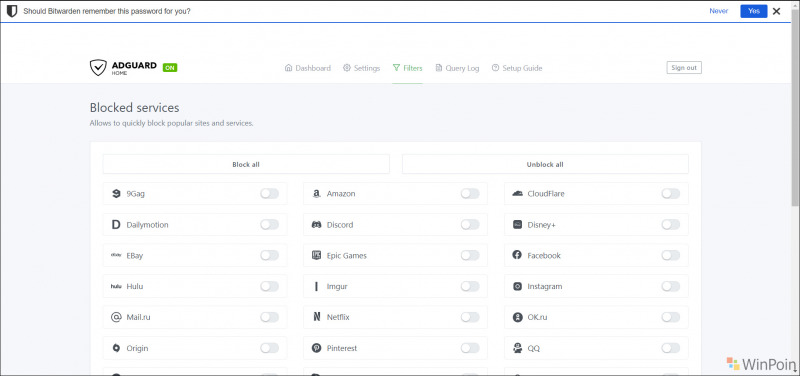Sign out of AdGuard Home
The width and height of the screenshot is (800, 376).
684,67
